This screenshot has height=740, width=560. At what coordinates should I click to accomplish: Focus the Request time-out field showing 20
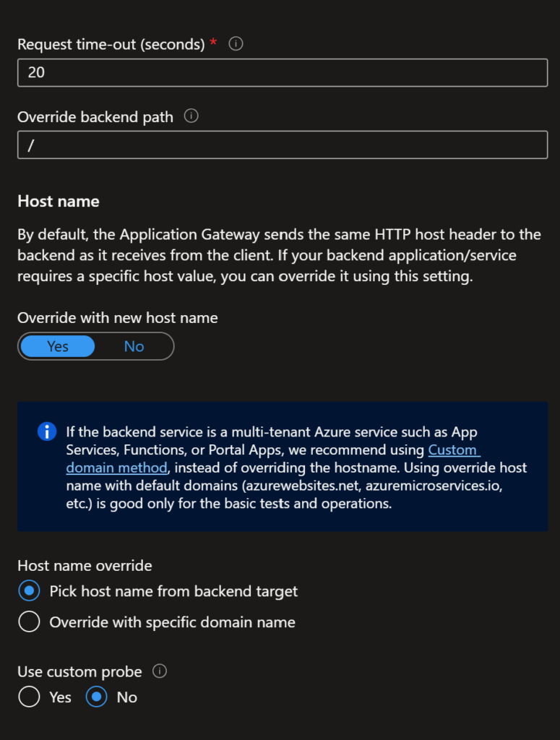(283, 73)
